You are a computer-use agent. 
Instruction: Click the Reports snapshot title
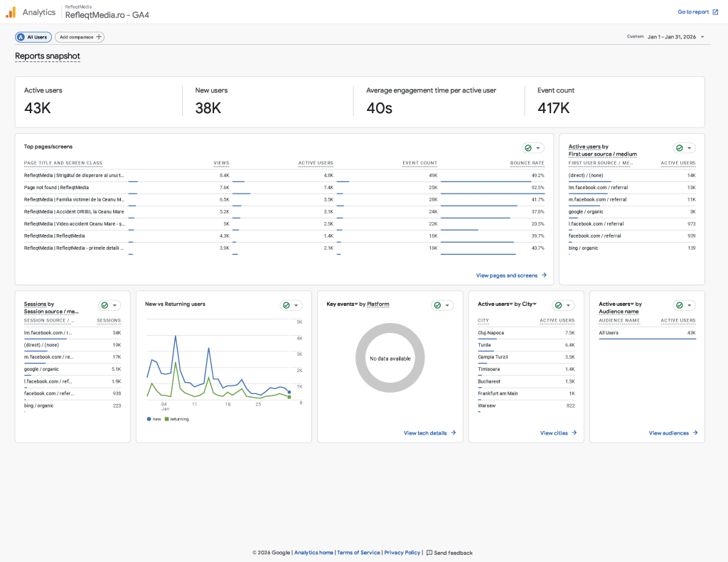click(48, 56)
